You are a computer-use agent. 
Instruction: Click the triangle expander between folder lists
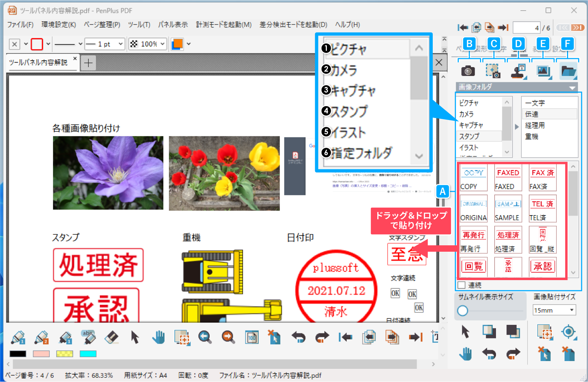pos(517,127)
